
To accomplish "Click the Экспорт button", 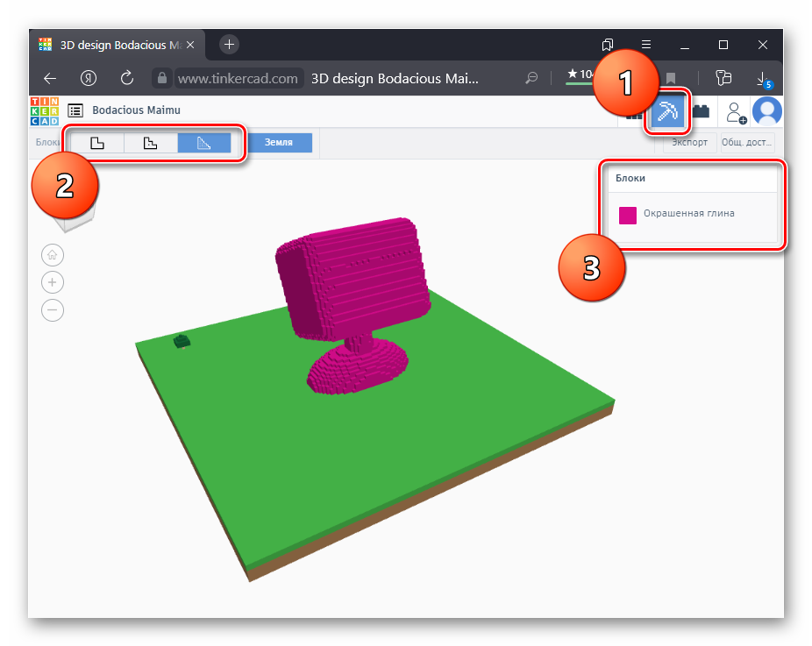I will click(x=689, y=143).
